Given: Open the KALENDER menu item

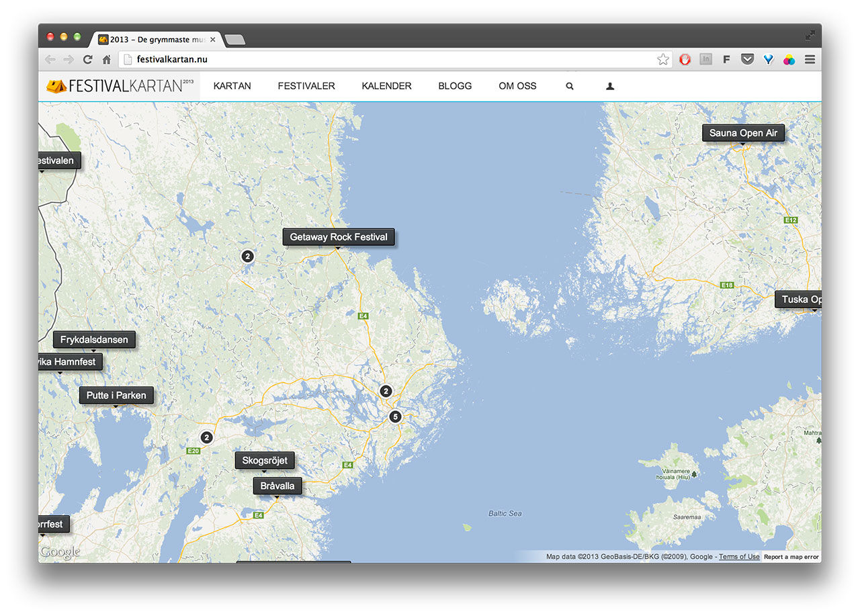Looking at the screenshot, I should tap(386, 86).
